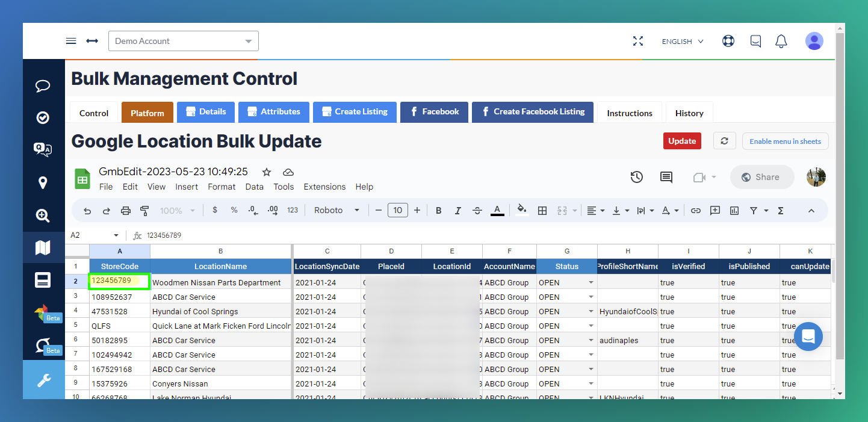This screenshot has height=422, width=868.
Task: Star the GmbEdit spreadsheet
Action: point(267,172)
